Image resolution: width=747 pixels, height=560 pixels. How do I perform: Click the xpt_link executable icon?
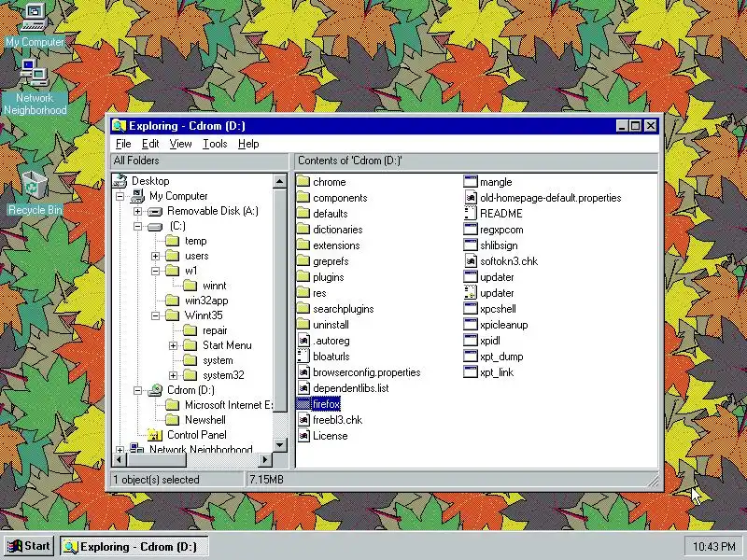471,372
